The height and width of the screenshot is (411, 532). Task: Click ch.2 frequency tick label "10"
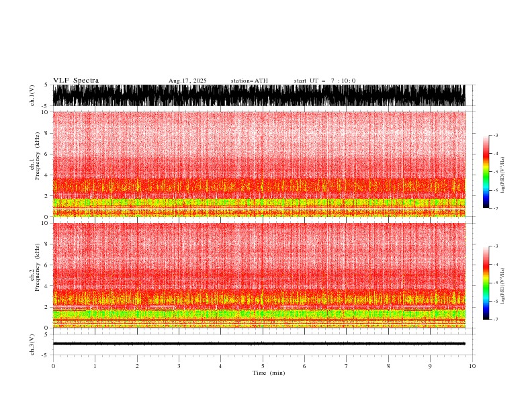(x=45, y=223)
